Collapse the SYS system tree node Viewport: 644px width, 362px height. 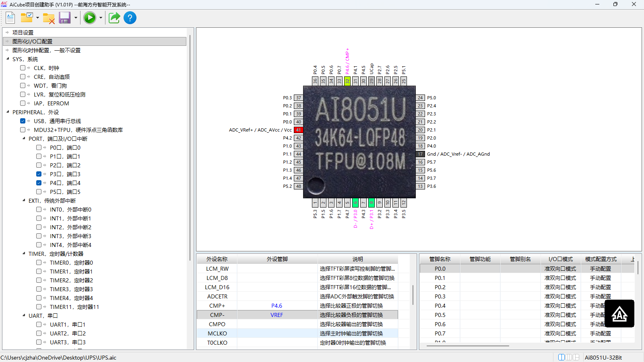point(8,59)
